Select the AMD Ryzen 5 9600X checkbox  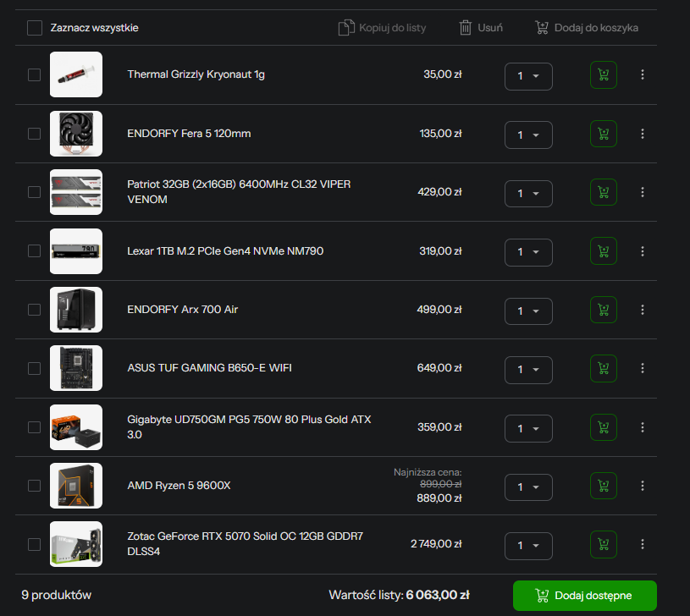click(35, 486)
